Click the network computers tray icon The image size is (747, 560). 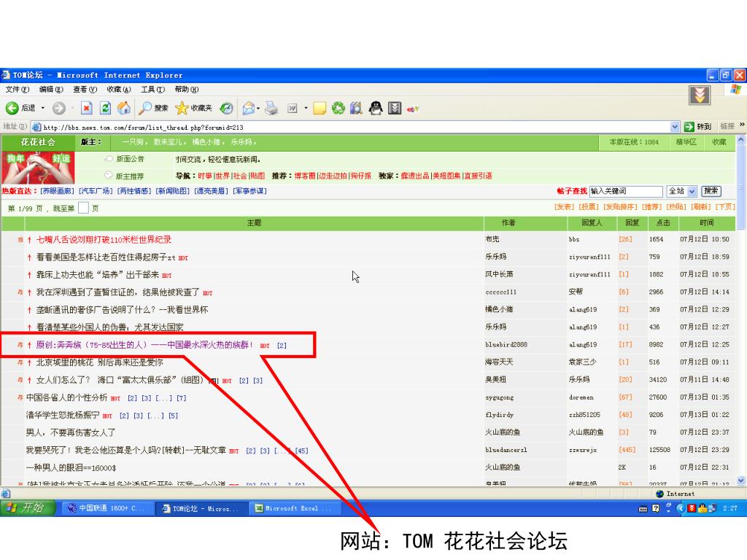tap(712, 508)
